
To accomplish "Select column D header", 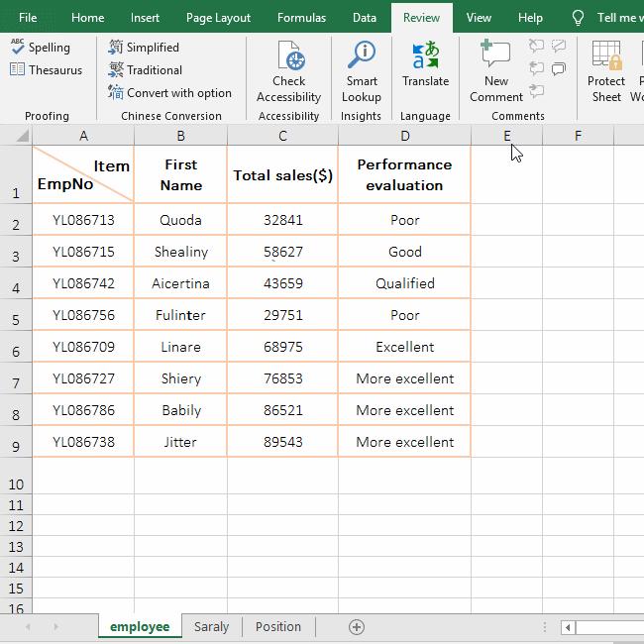I will pyautogui.click(x=404, y=136).
